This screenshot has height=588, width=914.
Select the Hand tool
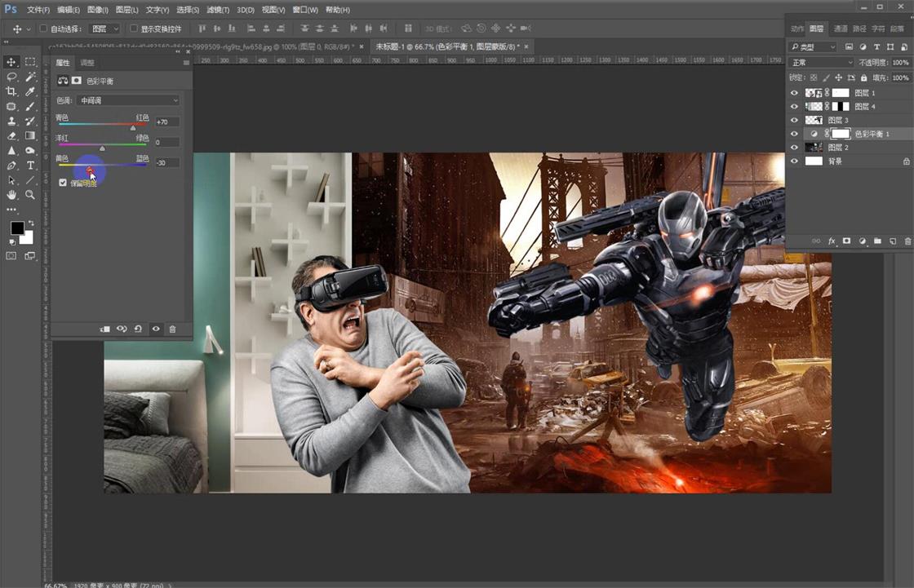pos(11,195)
